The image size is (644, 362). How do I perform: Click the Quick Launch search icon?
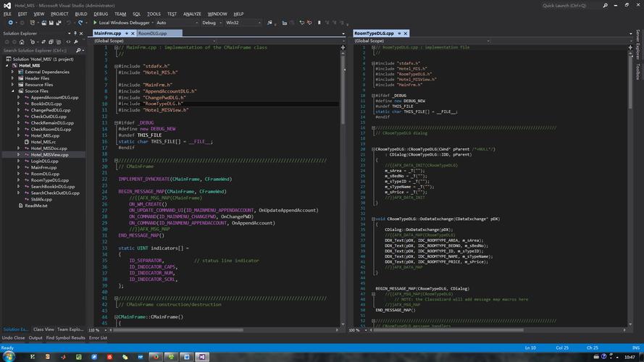(x=605, y=5)
